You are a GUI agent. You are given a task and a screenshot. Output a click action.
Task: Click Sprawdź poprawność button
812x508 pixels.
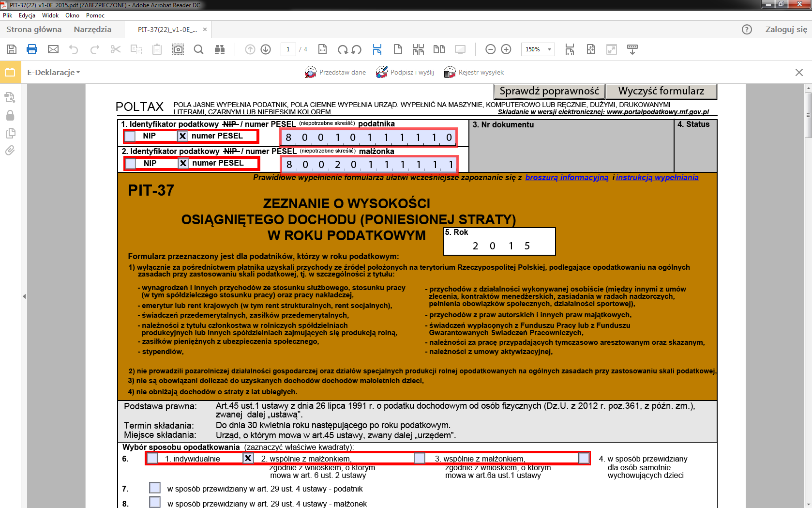[549, 91]
